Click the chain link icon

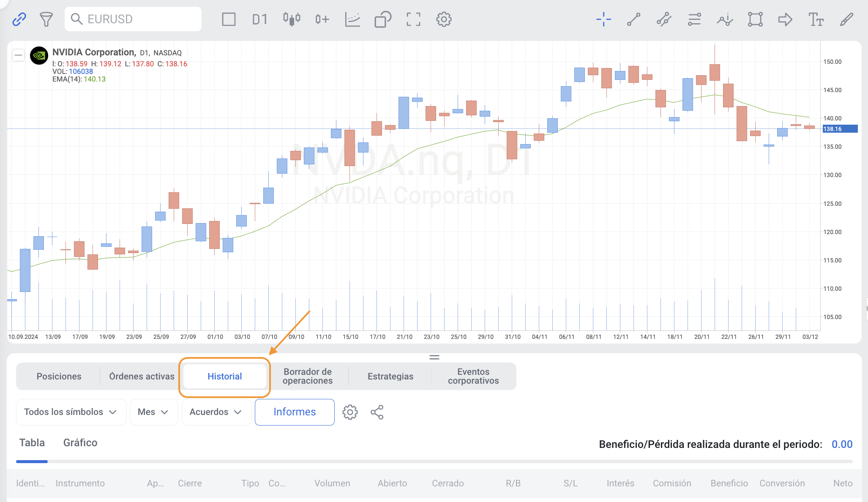point(19,19)
